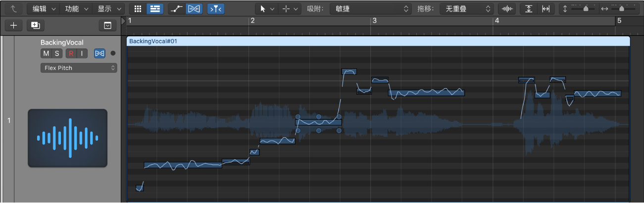644x203 pixels.
Task: Toggle the catch playhead button
Action: (216, 8)
